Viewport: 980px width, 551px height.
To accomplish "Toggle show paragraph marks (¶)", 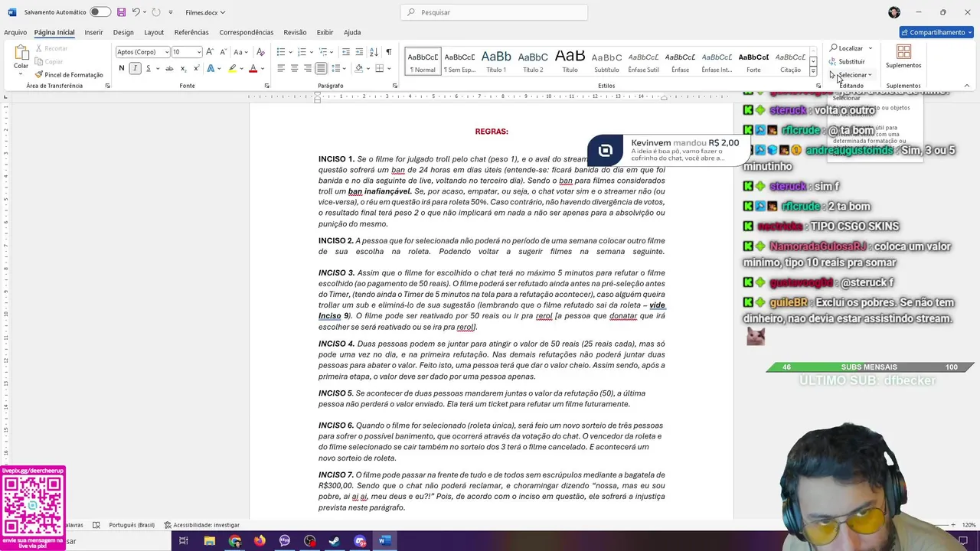I will [388, 52].
